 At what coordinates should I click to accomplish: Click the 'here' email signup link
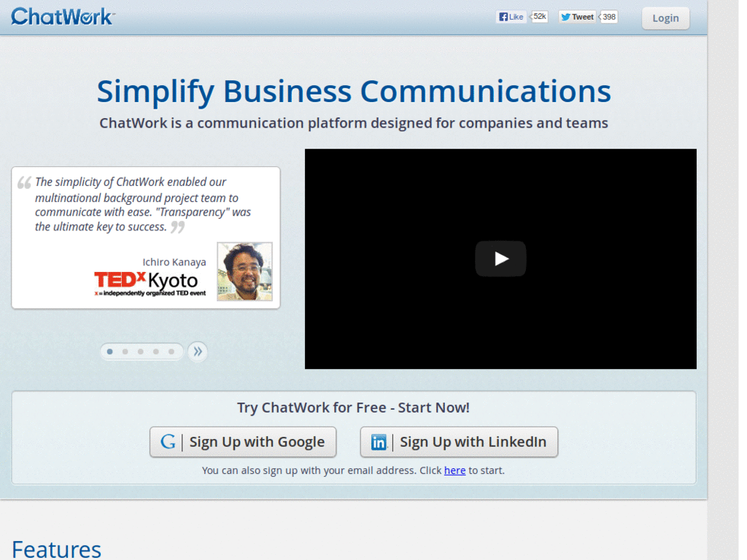pos(454,470)
